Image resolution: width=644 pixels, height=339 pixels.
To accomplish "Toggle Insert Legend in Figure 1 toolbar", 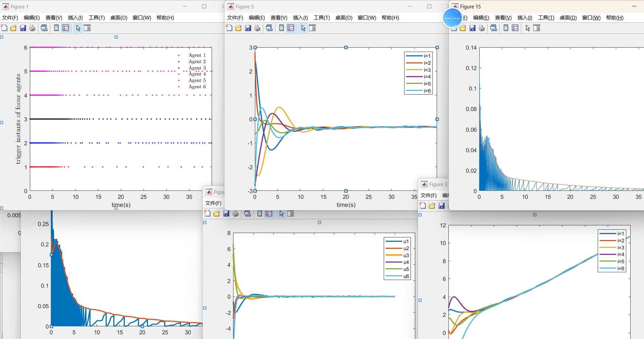I will [66, 28].
